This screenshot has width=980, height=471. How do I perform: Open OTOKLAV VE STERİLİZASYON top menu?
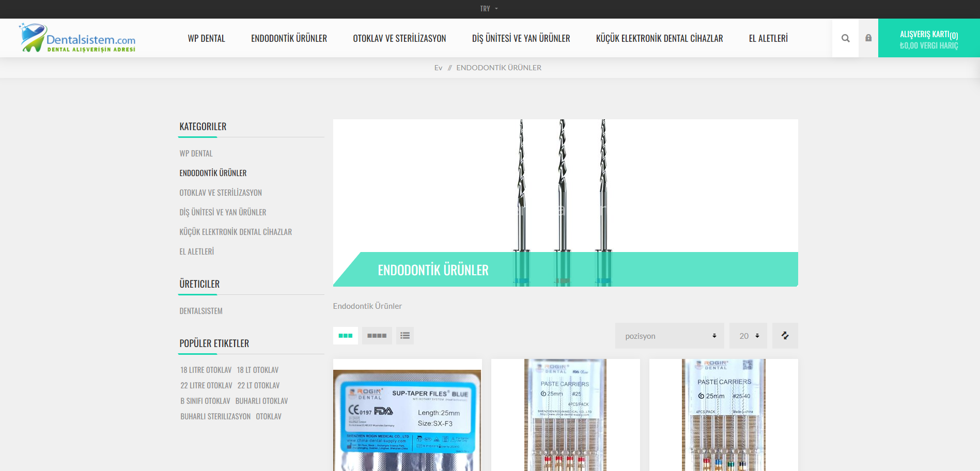pyautogui.click(x=399, y=38)
